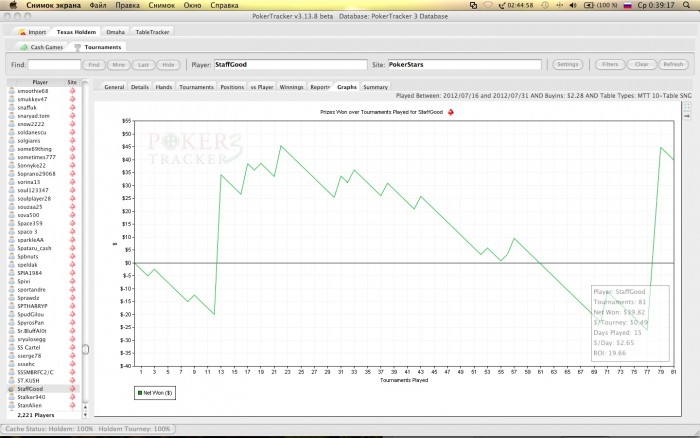Click the Refresh button
700x438 pixels.
(673, 64)
